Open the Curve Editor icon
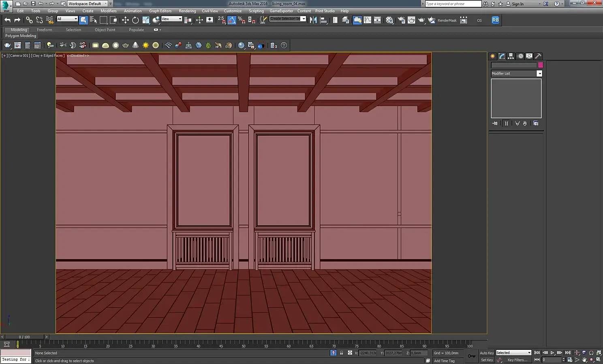The width and height of the screenshot is (603, 364). pyautogui.click(x=367, y=20)
